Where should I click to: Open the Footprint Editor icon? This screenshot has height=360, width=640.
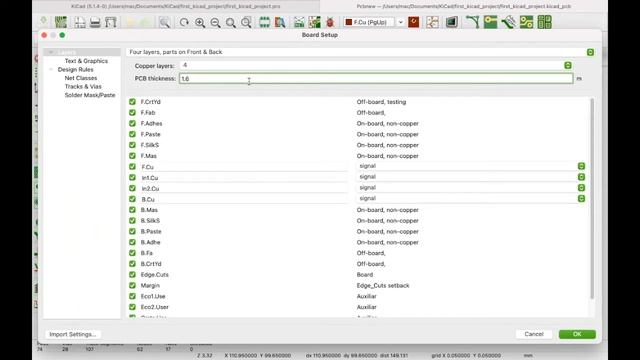[x=264, y=22]
